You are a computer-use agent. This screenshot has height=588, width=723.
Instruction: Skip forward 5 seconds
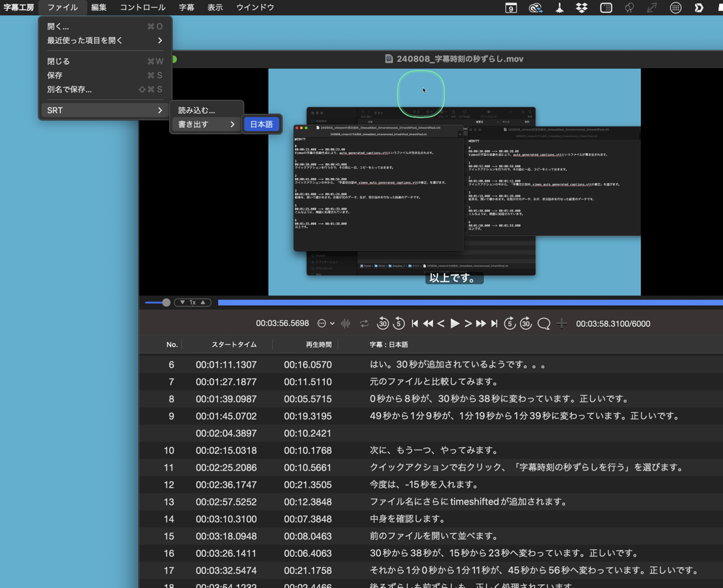pos(509,324)
